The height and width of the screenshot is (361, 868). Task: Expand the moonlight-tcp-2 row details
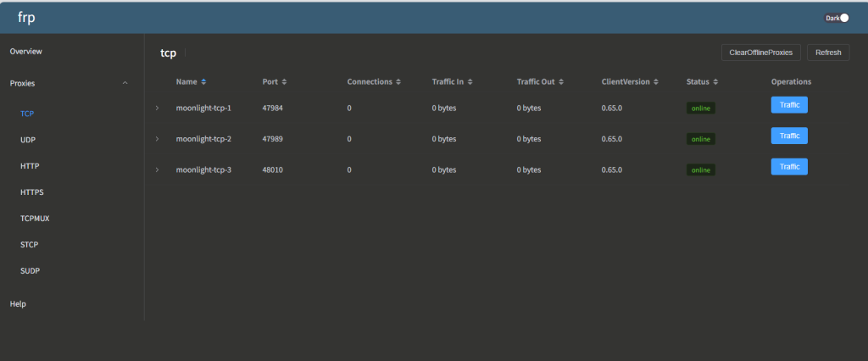click(x=157, y=139)
